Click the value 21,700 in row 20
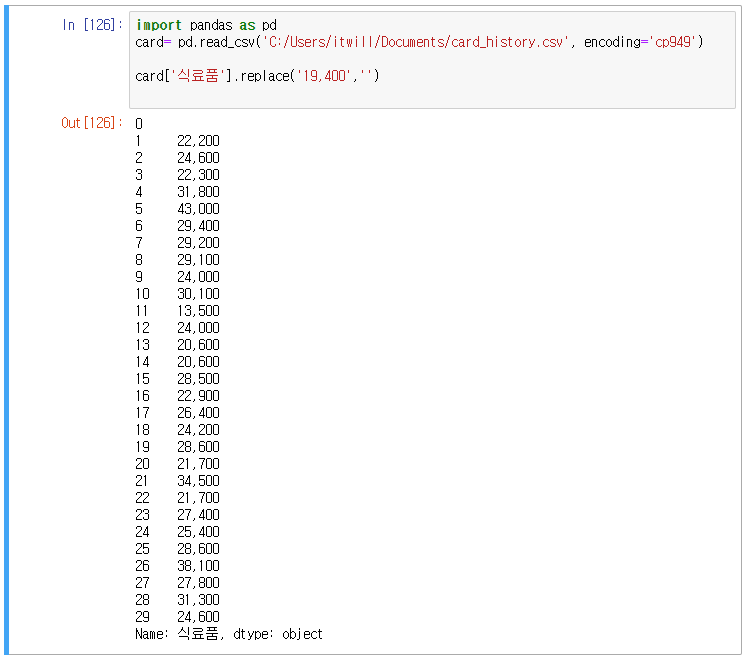The image size is (747, 659). 198,464
